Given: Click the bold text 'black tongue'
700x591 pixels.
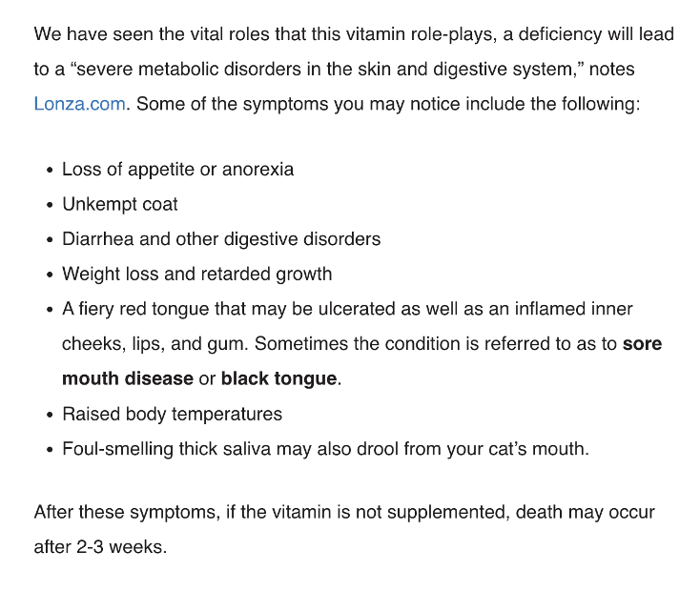Looking at the screenshot, I should pos(278,378).
